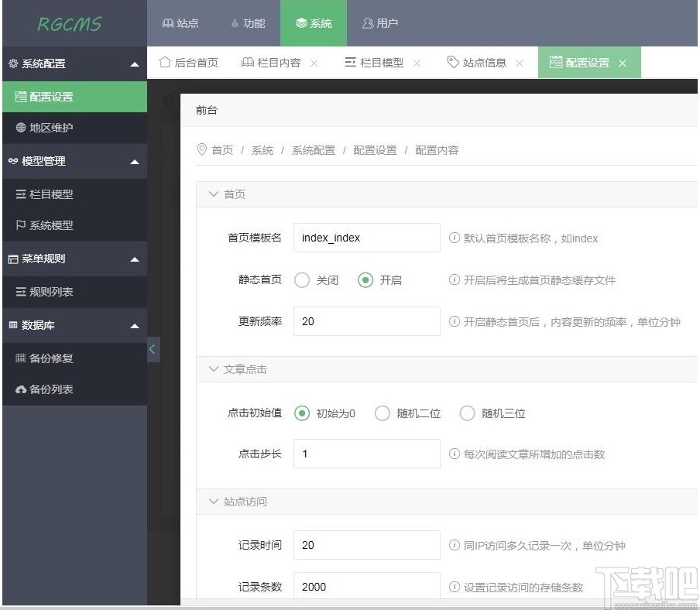Viewport: 700px width, 610px height.
Task: Open the 功能 section in the top navigation
Action: click(248, 23)
